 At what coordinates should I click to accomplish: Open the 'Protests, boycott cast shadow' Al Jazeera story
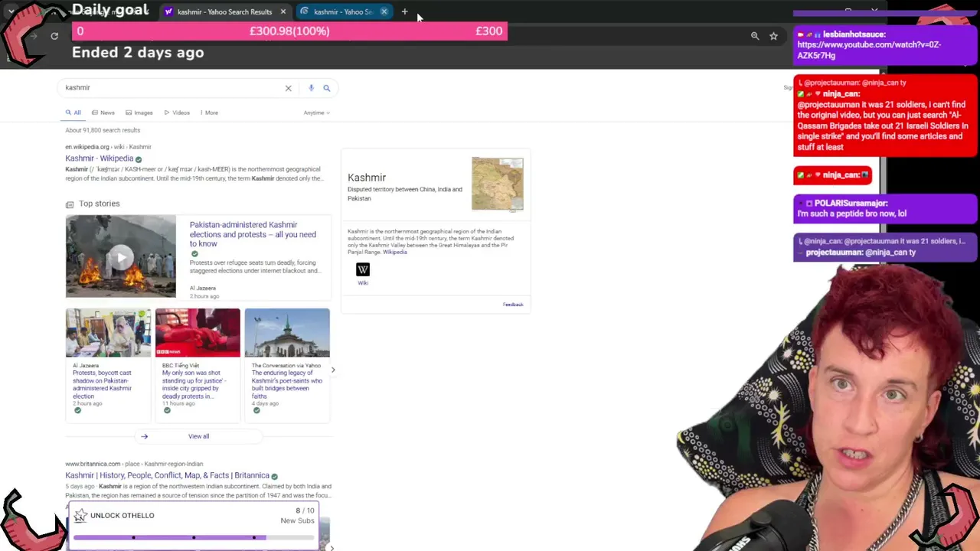[x=102, y=384]
